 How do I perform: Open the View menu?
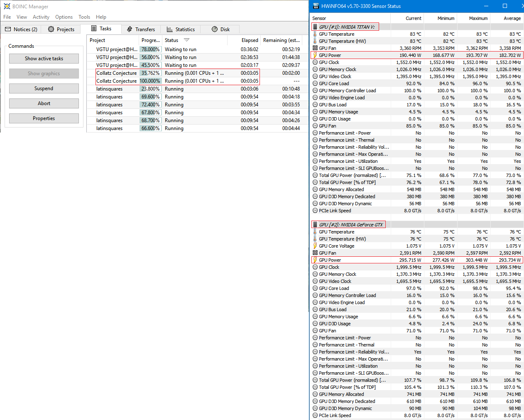pos(22,17)
